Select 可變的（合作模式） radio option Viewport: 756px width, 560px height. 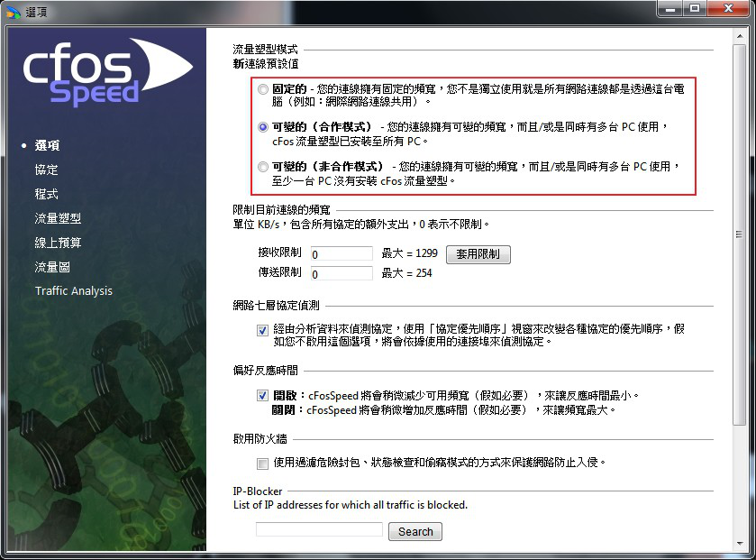point(263,127)
